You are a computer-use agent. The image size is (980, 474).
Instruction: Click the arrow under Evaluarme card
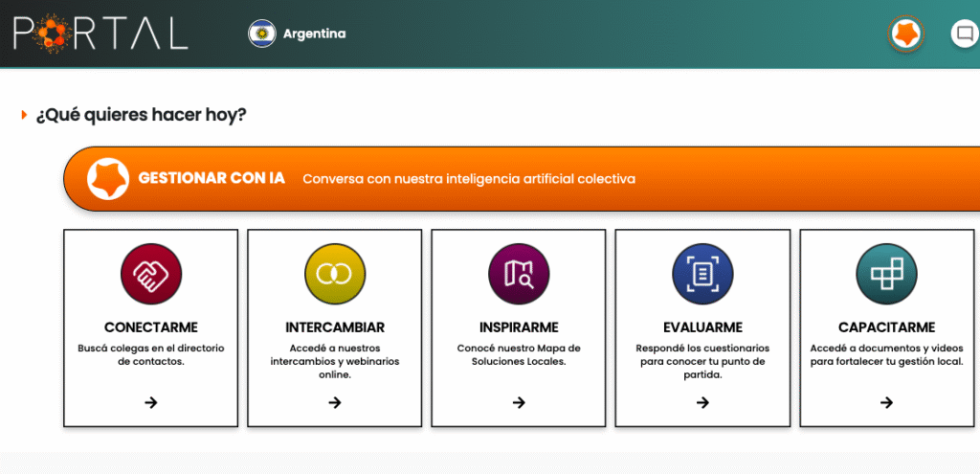point(702,402)
